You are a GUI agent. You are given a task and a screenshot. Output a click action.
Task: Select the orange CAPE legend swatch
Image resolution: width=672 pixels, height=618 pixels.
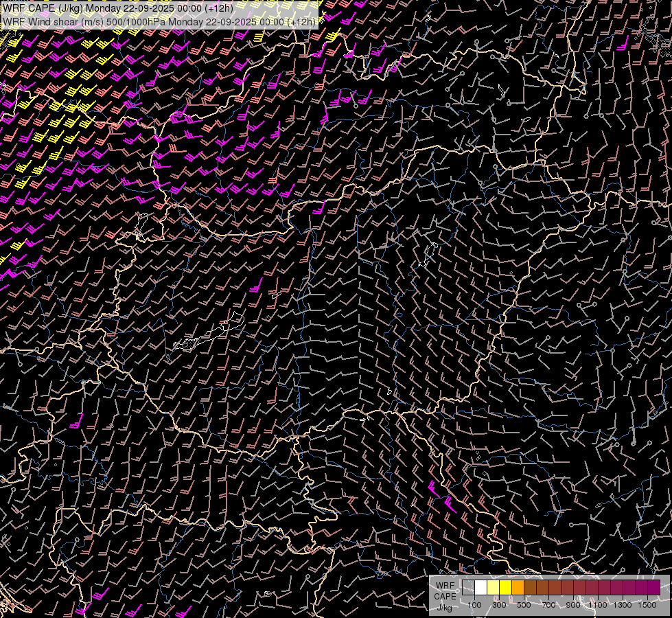pos(518,588)
